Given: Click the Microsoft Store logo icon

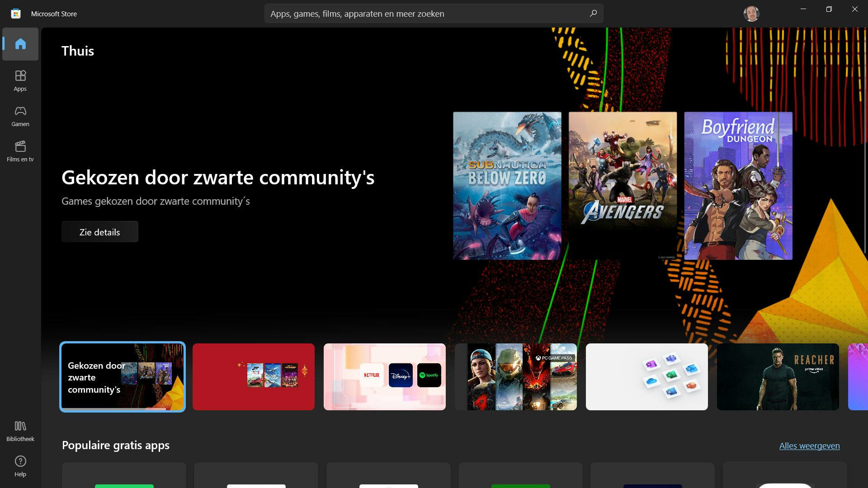Looking at the screenshot, I should tap(16, 14).
